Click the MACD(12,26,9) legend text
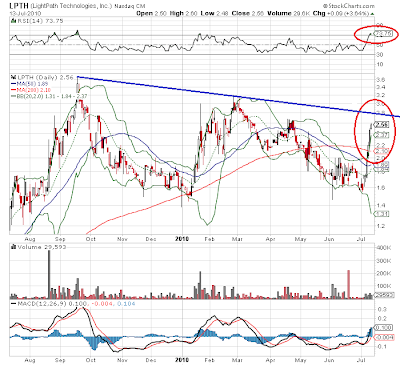400x365 pixels. point(43,304)
